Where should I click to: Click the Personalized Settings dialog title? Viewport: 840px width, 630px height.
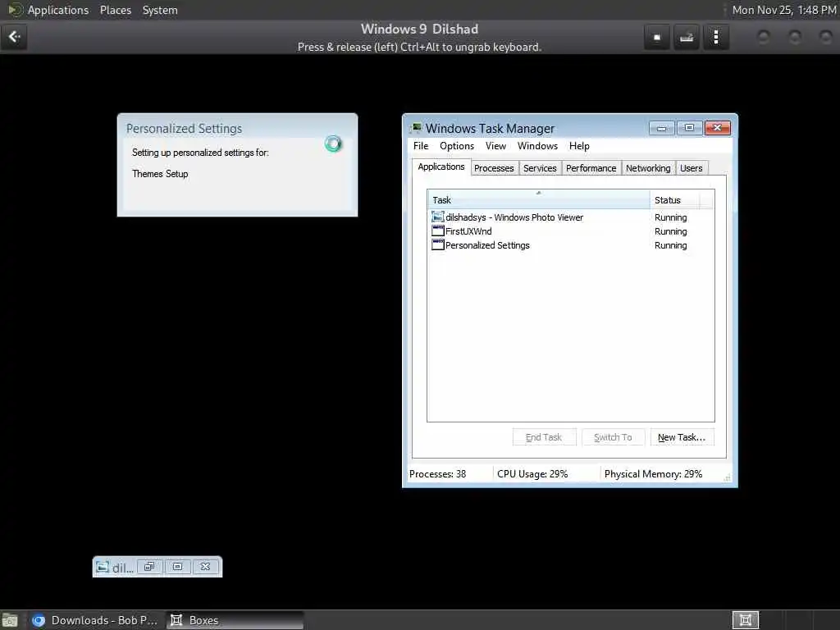[x=184, y=129]
